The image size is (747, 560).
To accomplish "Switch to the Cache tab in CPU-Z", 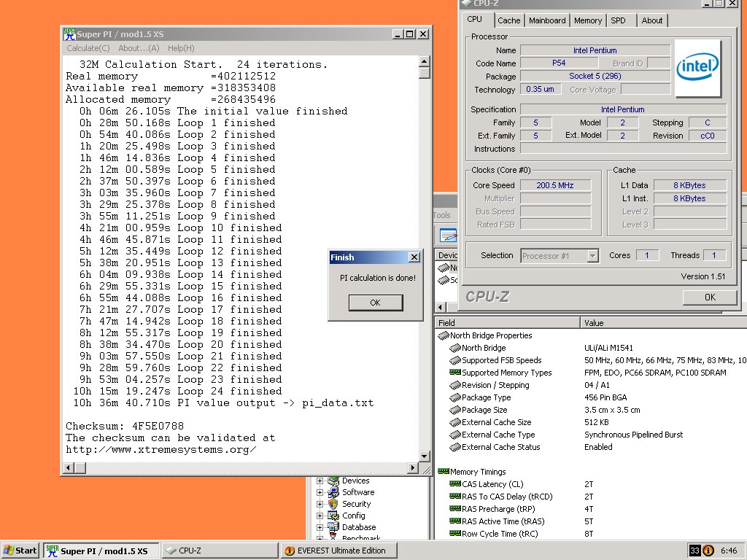I will point(508,20).
